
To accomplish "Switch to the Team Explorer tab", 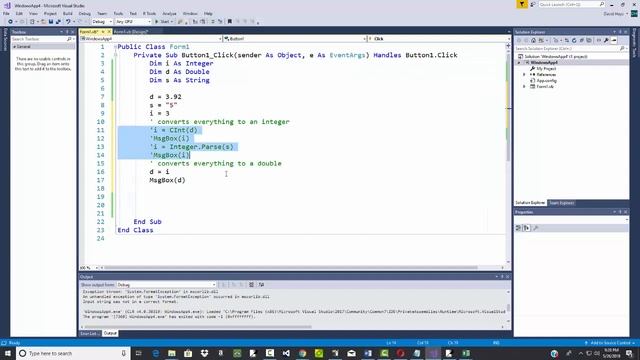I will tap(561, 203).
